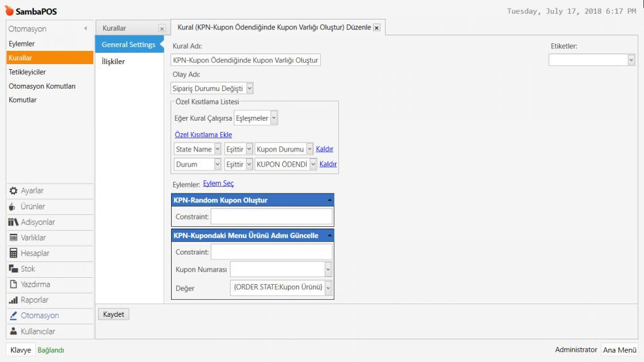Switch to the İlişkiler tab

pos(114,62)
